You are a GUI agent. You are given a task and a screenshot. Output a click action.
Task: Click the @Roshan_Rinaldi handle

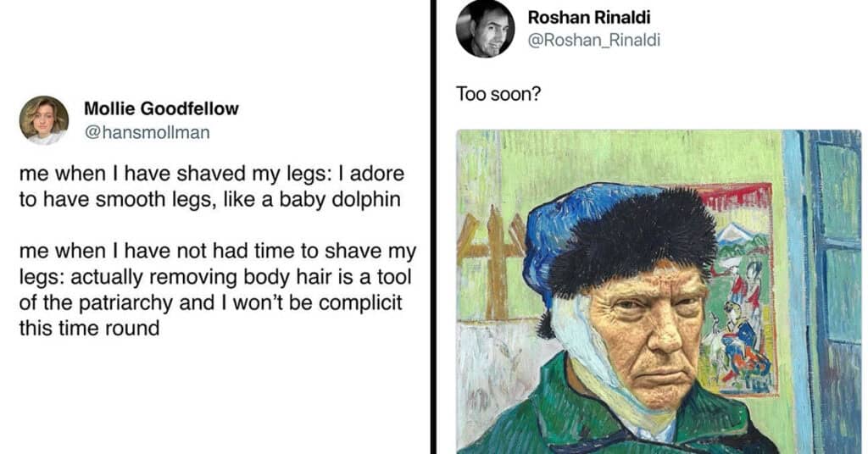pos(594,41)
